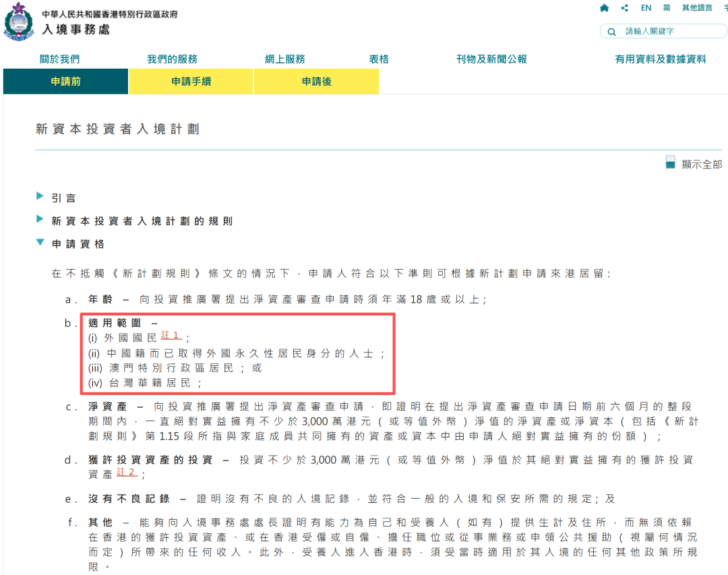Image resolution: width=728 pixels, height=575 pixels.
Task: Expand the 引言 section
Action: pyautogui.click(x=64, y=198)
